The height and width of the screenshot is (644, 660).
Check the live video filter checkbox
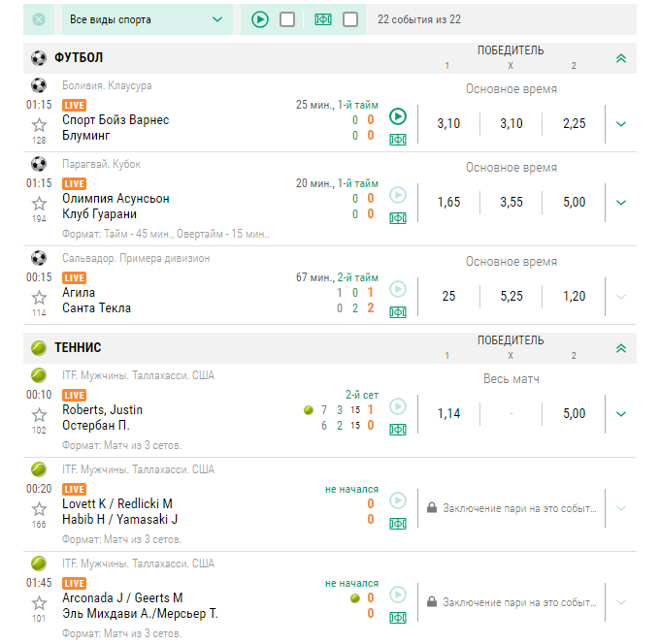(x=287, y=19)
